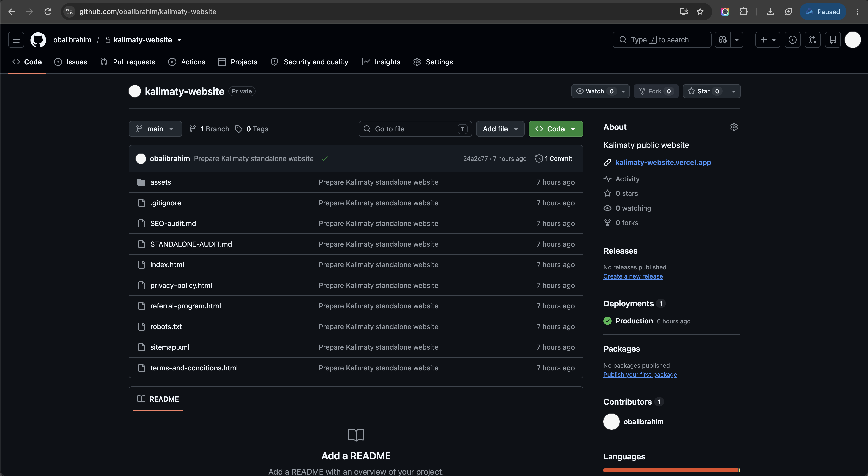This screenshot has width=868, height=476.
Task: Click Publish your first package link
Action: click(x=640, y=374)
